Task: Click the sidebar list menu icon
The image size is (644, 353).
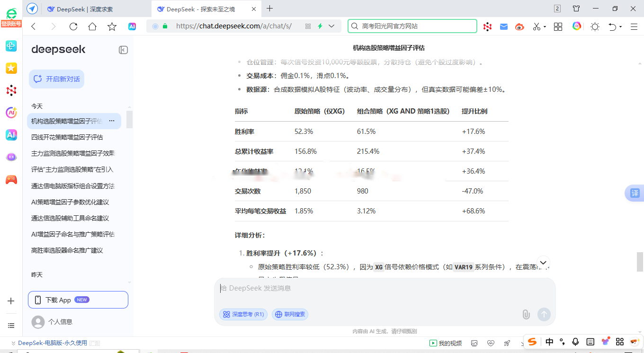Action: pos(11,326)
